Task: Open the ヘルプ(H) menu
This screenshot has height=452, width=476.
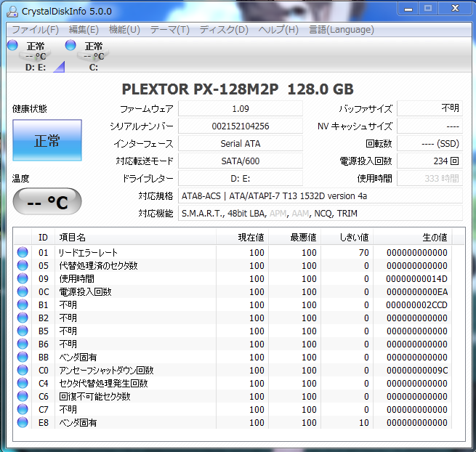Action: (x=278, y=30)
